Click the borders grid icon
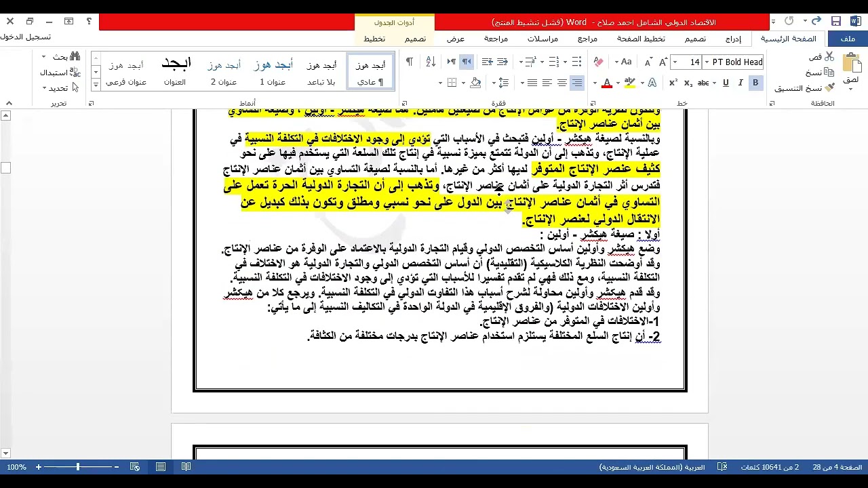The height and width of the screenshot is (488, 868). point(452,83)
